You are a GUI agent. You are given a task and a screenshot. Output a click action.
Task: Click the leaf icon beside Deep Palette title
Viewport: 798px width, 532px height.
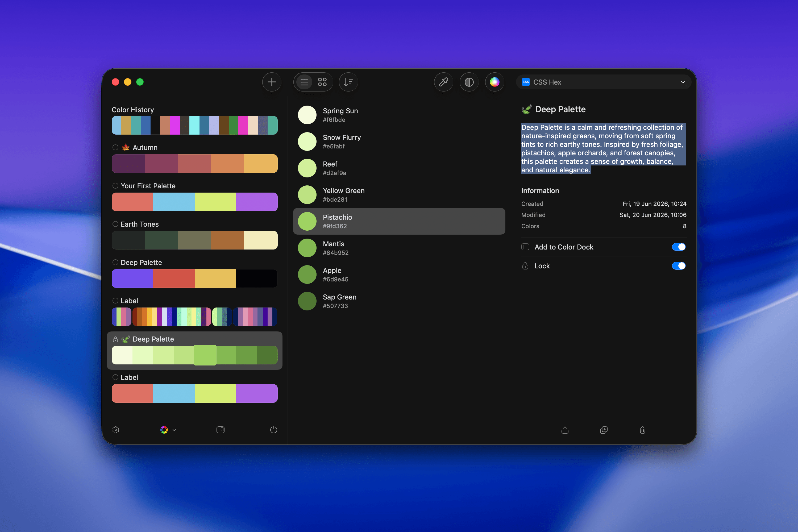pyautogui.click(x=527, y=109)
